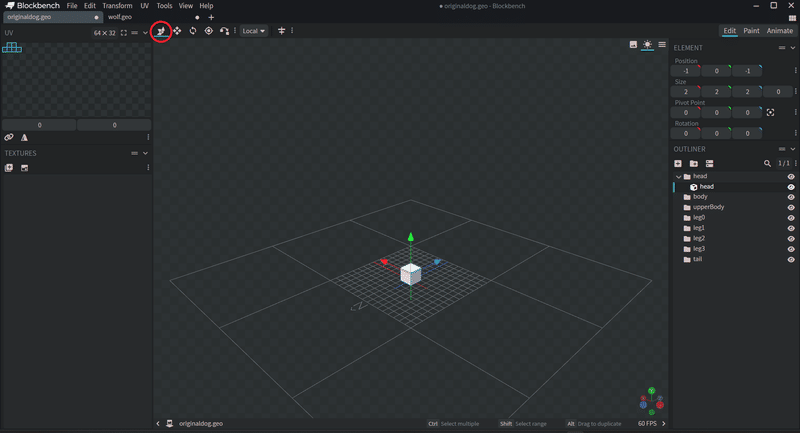800x433 pixels.
Task: Click the Import Texture image icon
Action: click(24, 168)
